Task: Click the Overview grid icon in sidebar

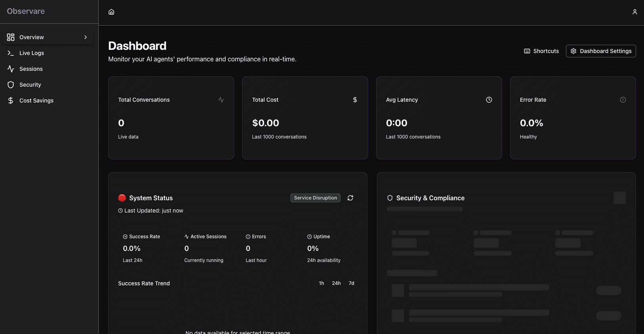Action: click(x=11, y=37)
